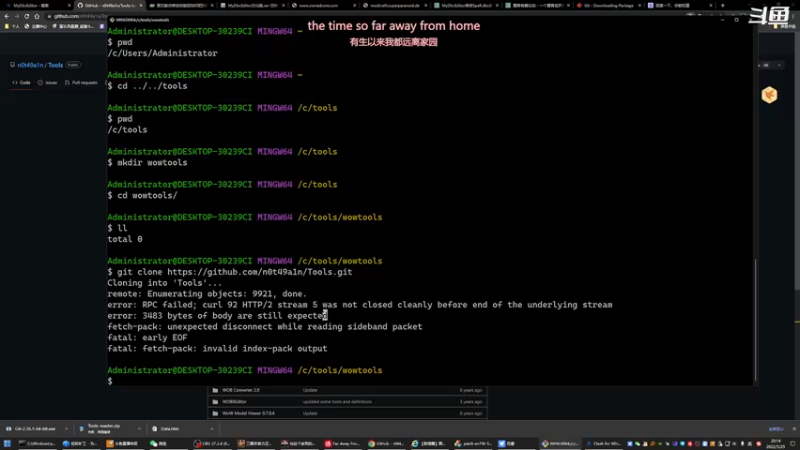The height and width of the screenshot is (450, 800).
Task: Expand options for Data.htm download
Action: 212,429
